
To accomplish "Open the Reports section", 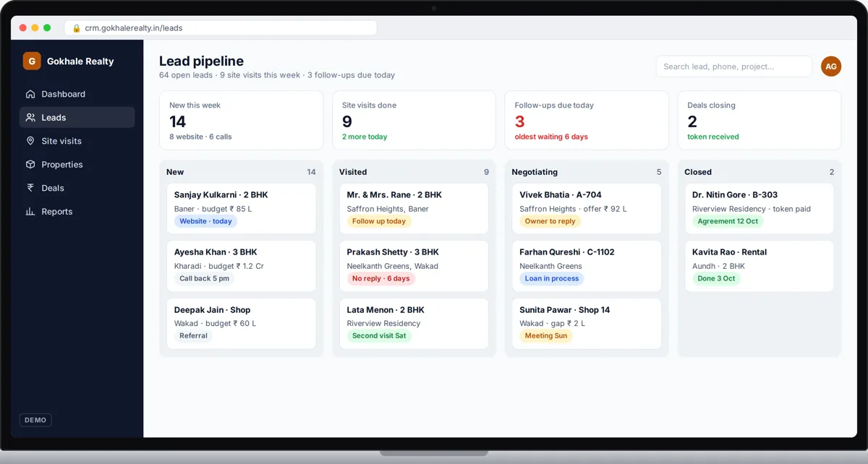I will click(77, 211).
